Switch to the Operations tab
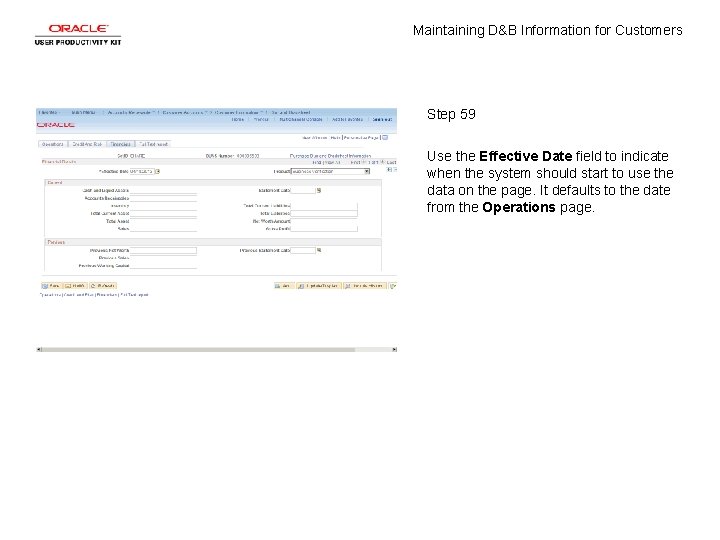This screenshot has width=720, height=540. pyautogui.click(x=53, y=144)
